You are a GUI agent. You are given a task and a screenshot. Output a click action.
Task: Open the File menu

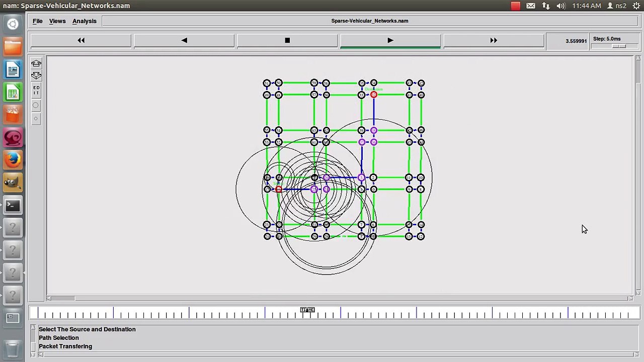click(38, 21)
